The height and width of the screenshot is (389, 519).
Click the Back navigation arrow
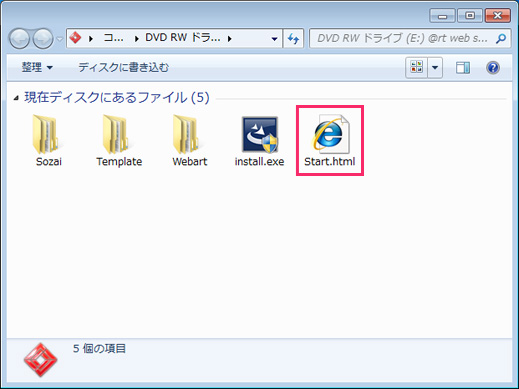(x=19, y=39)
